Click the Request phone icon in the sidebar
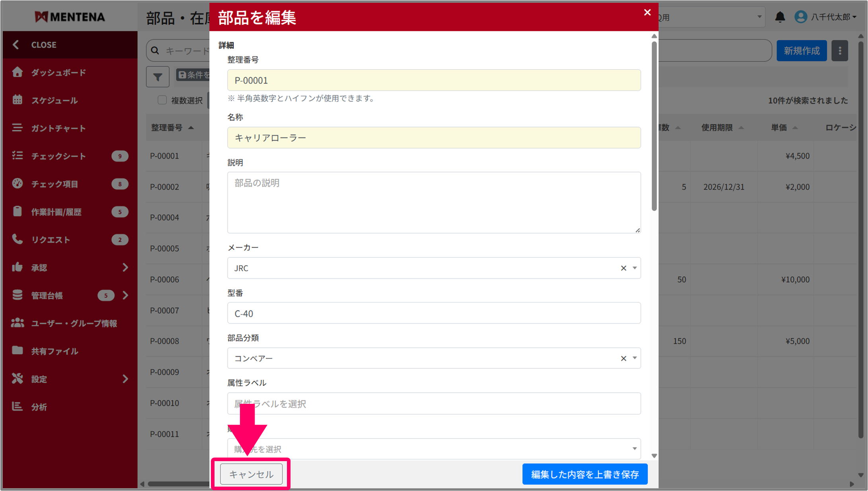 click(17, 239)
